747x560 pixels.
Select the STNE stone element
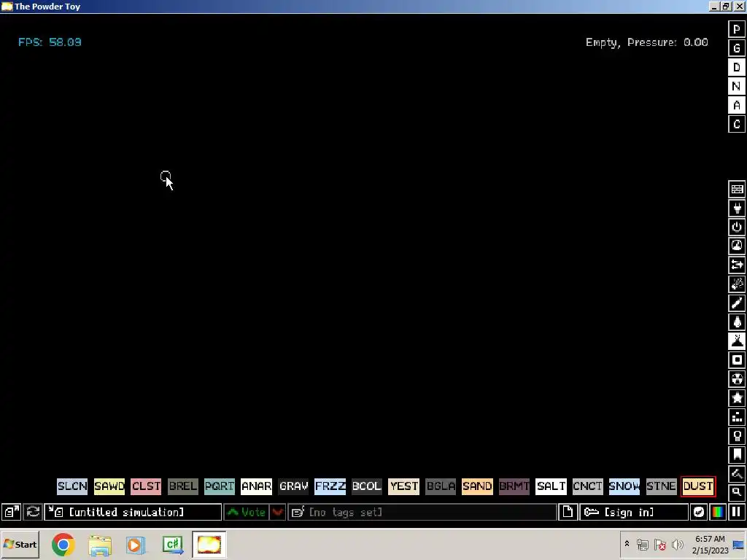coord(661,486)
